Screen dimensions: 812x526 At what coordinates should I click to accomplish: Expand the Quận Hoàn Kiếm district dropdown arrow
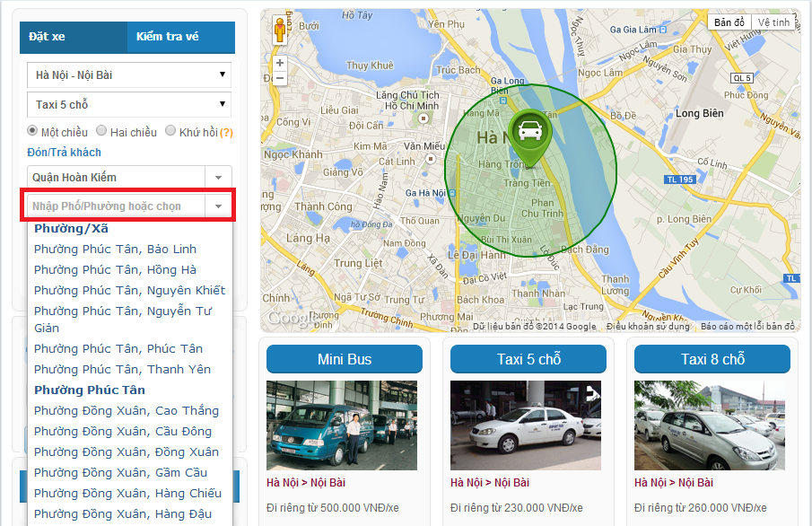pyautogui.click(x=219, y=177)
